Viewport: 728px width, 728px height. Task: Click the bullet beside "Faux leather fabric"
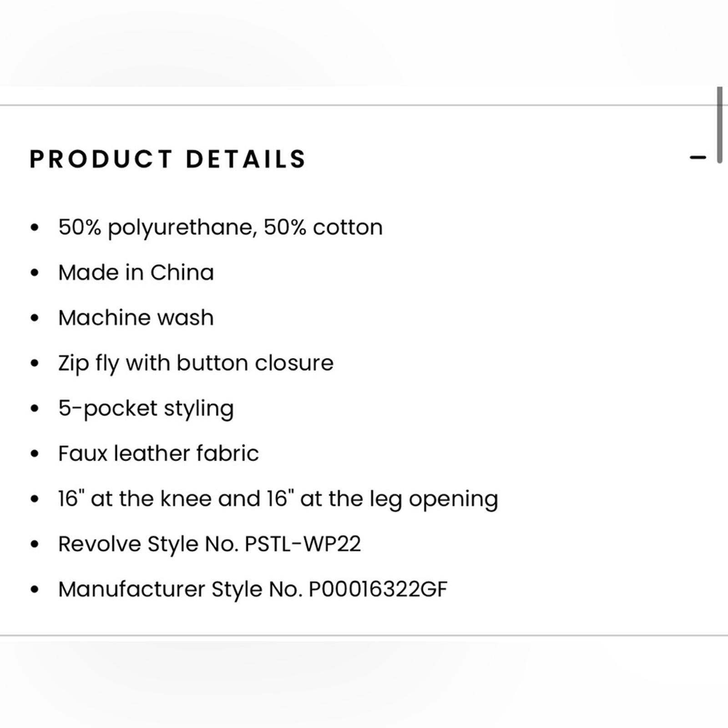point(35,454)
